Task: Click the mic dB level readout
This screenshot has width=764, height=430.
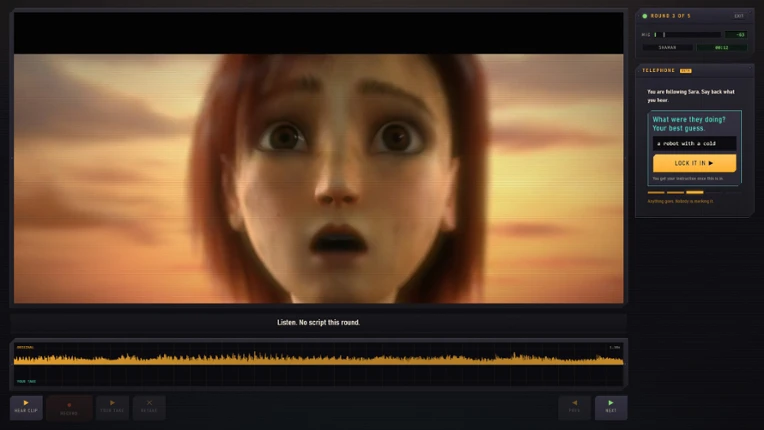Action: click(736, 35)
